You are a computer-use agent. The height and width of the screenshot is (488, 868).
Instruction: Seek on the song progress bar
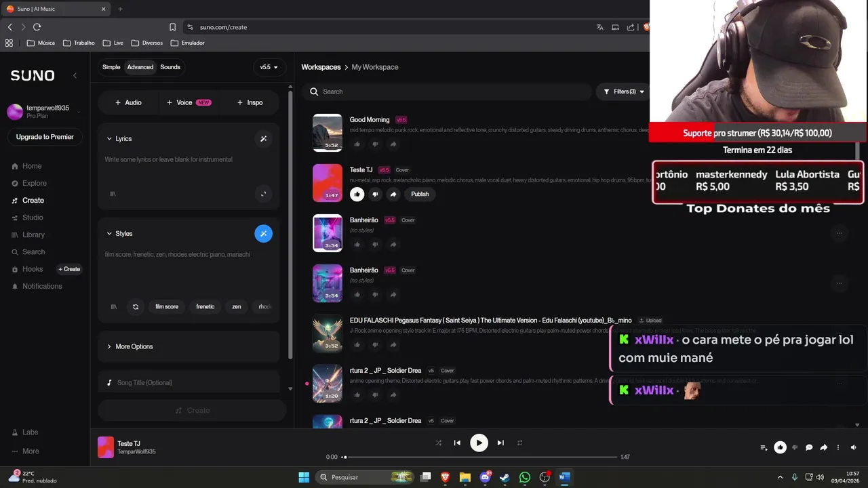point(480,457)
